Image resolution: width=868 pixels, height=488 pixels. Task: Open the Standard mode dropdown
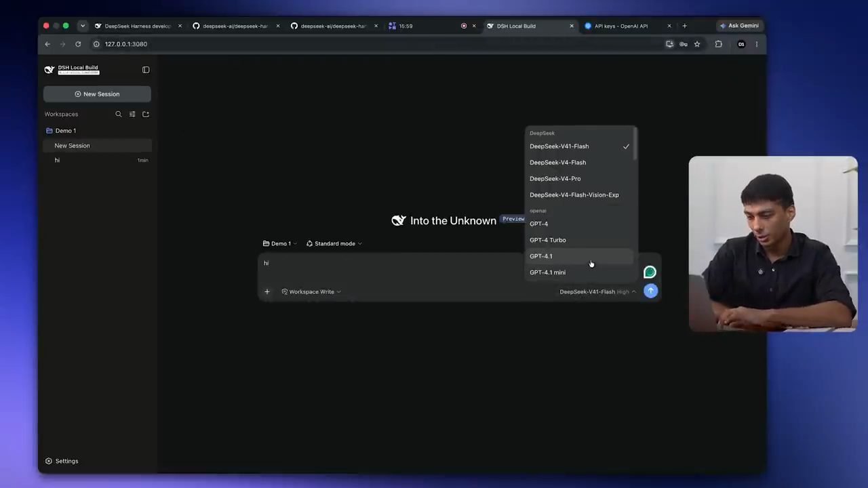click(x=334, y=243)
